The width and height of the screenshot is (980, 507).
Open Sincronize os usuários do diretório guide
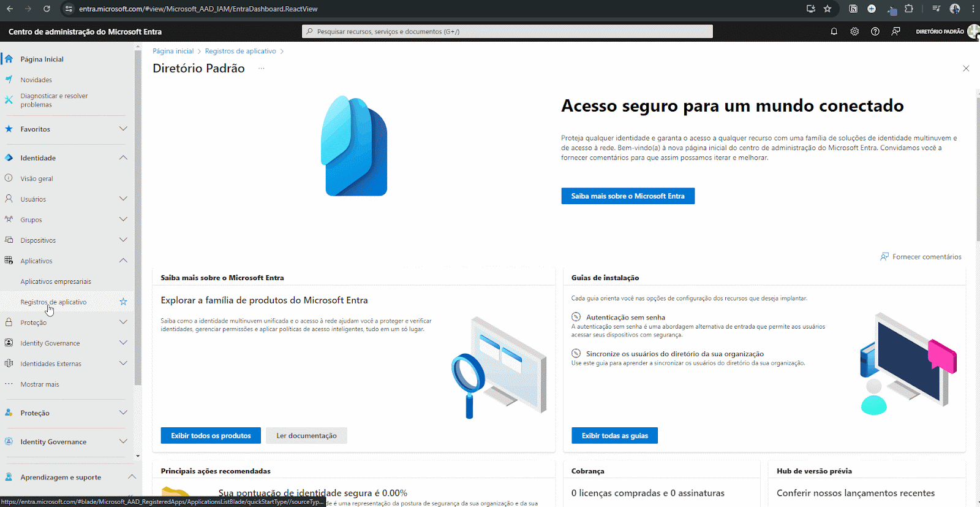[674, 354]
